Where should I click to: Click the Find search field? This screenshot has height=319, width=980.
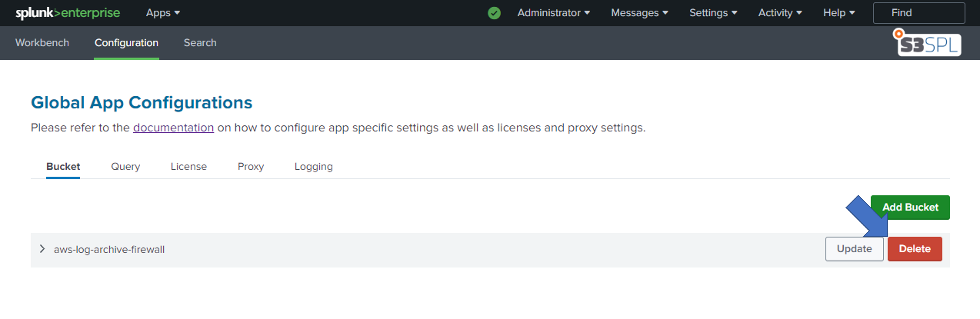[918, 13]
